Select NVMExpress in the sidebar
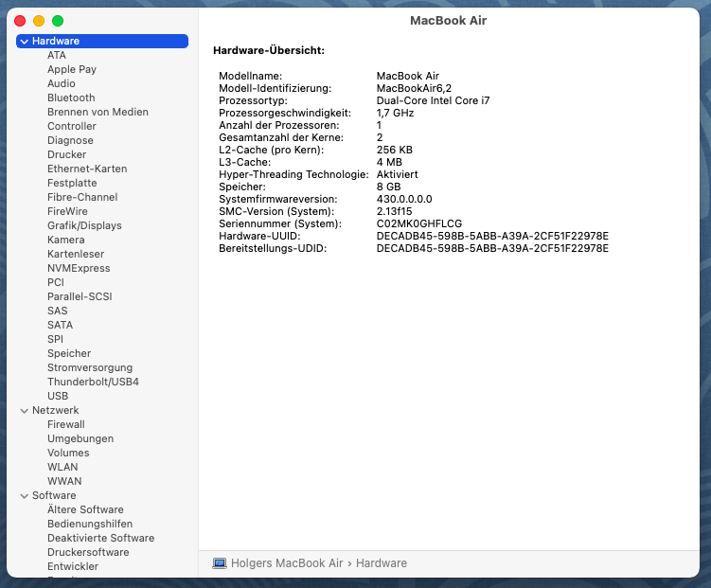This screenshot has width=711, height=588. point(79,268)
